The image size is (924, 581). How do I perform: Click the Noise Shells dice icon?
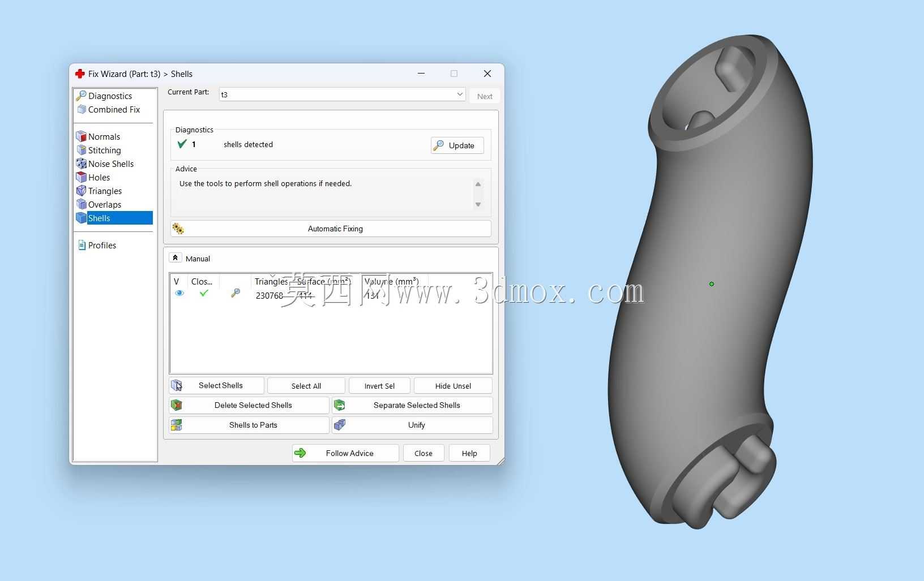82,164
